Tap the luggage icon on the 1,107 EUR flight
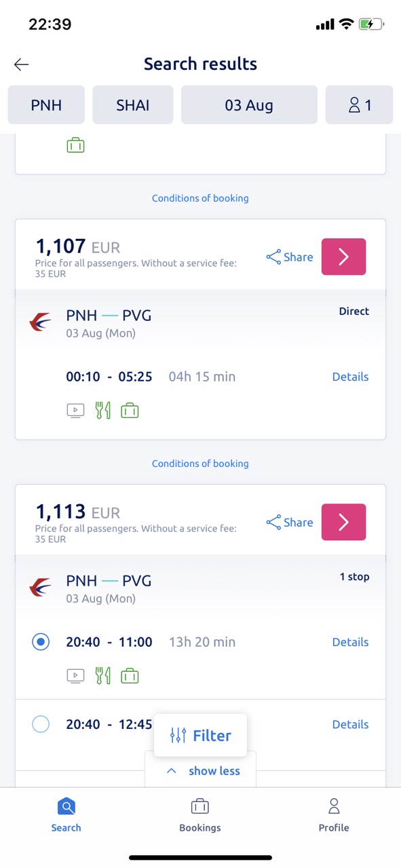This screenshot has height=868, width=401. [130, 411]
